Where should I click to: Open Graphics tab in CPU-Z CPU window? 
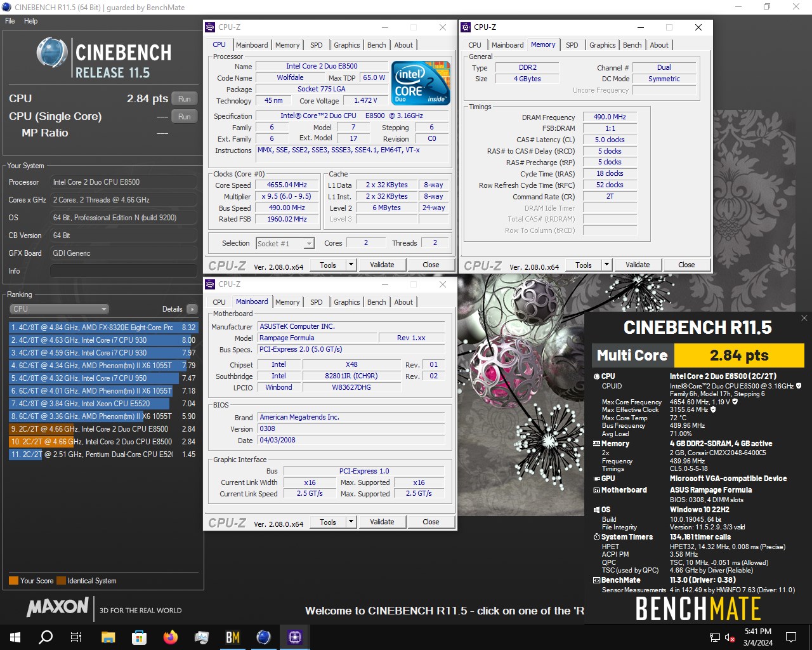click(x=346, y=45)
